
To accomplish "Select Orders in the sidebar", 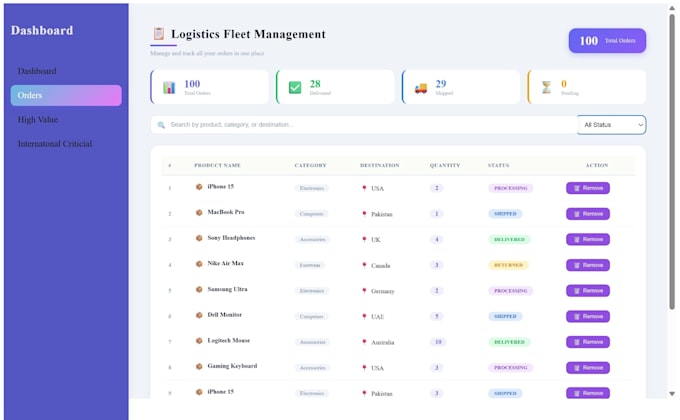I will click(66, 95).
